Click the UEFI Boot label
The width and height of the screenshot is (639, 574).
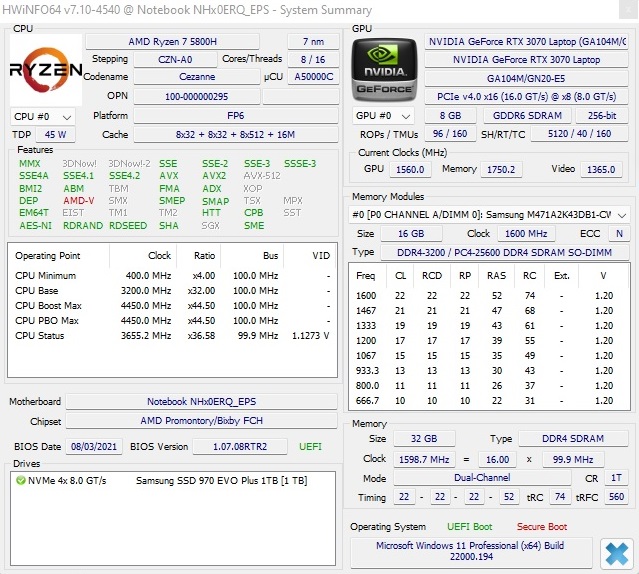(469, 527)
